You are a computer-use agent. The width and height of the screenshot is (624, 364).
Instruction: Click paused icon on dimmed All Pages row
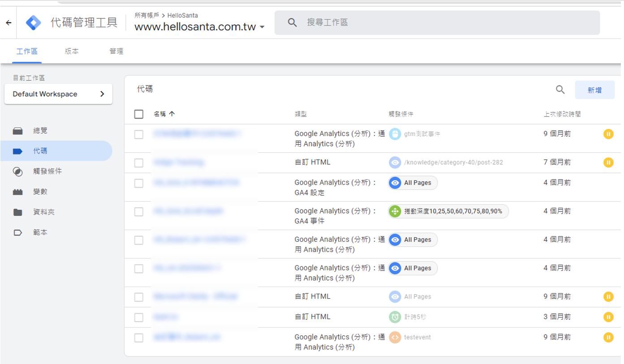click(608, 296)
